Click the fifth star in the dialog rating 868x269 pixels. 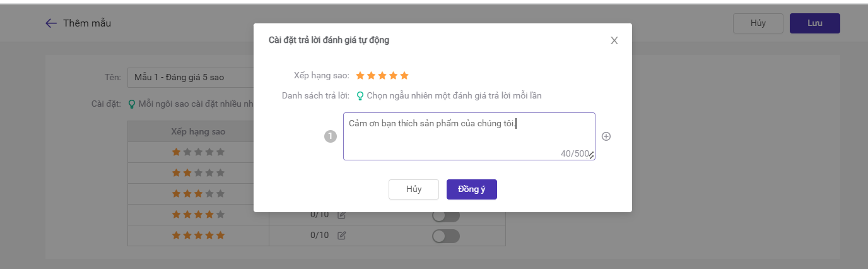pyautogui.click(x=404, y=76)
